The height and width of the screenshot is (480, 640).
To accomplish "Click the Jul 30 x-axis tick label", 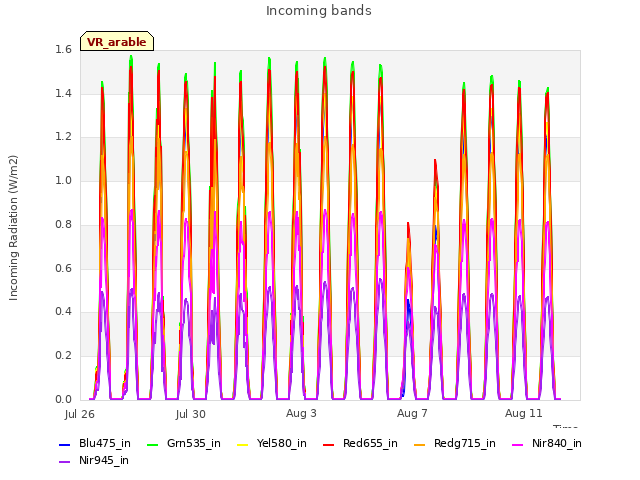I will coord(191,414).
